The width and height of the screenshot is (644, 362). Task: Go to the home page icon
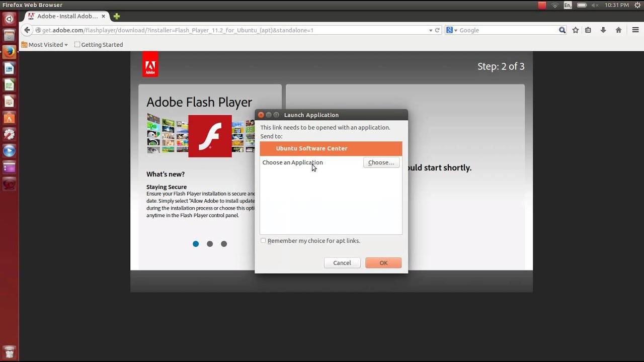tap(619, 30)
